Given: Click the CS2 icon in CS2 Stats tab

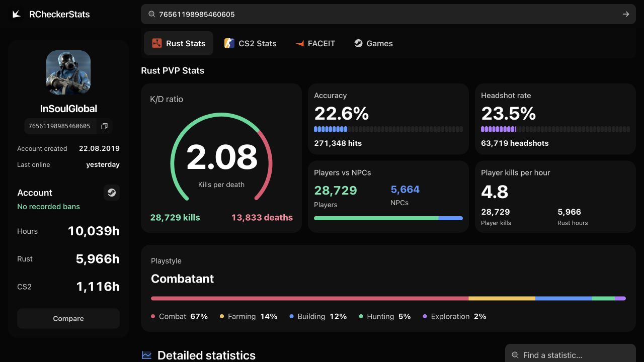Looking at the screenshot, I should click(229, 43).
